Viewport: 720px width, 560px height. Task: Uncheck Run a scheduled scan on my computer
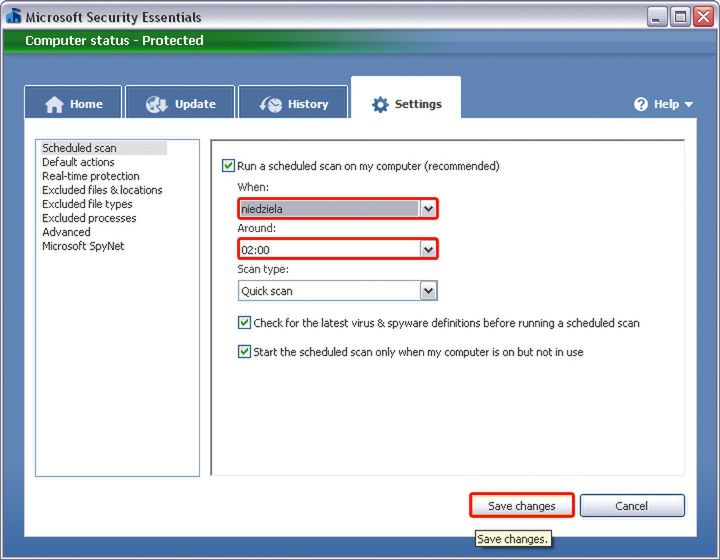coord(228,166)
